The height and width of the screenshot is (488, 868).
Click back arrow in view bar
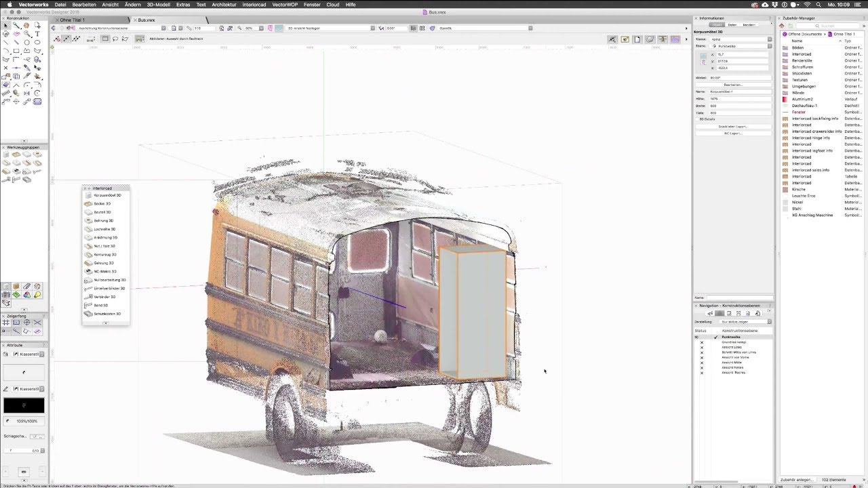(x=53, y=28)
